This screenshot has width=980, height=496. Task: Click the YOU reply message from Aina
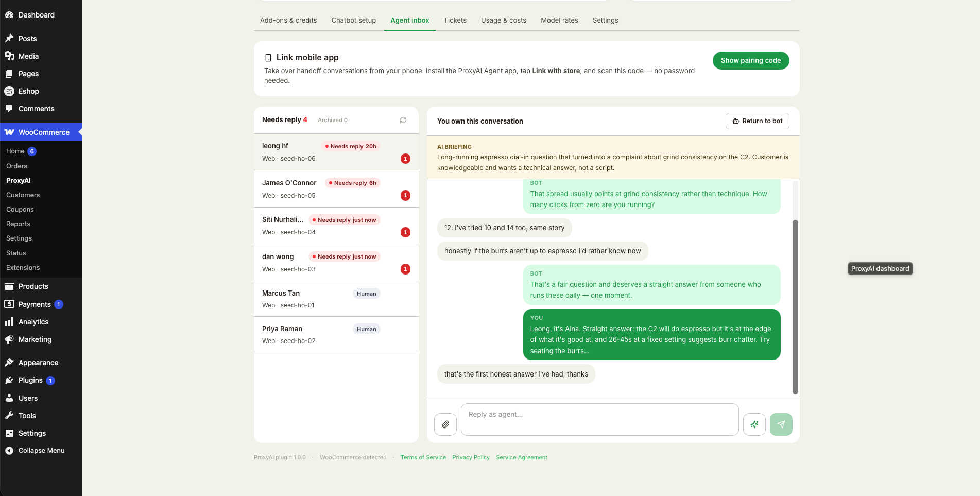(652, 334)
